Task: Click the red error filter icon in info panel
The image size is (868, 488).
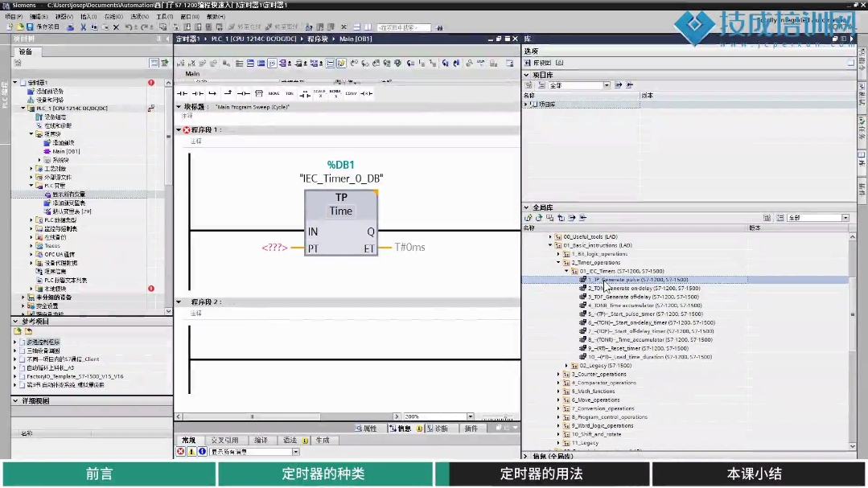Action: click(180, 452)
